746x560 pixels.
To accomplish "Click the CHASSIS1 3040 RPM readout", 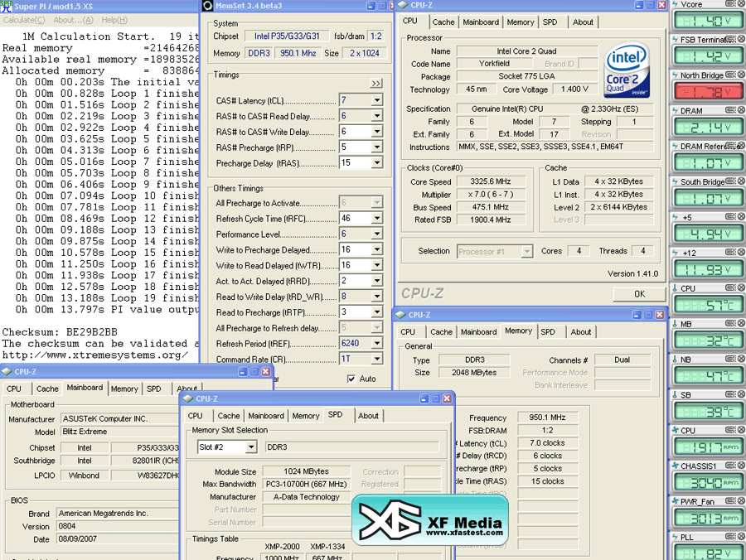I will (708, 483).
